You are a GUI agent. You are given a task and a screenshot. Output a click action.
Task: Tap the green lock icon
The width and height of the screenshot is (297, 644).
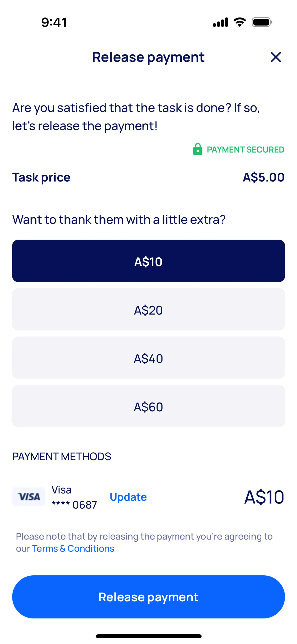198,149
